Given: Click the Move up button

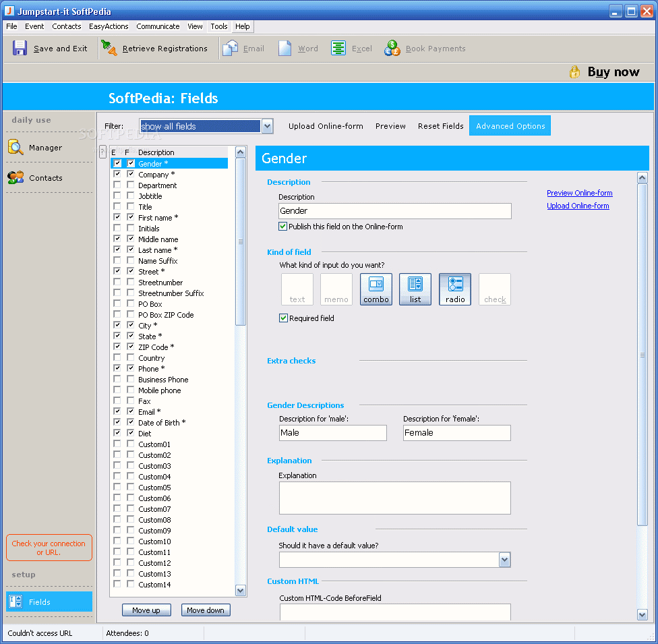Looking at the screenshot, I should [x=146, y=610].
